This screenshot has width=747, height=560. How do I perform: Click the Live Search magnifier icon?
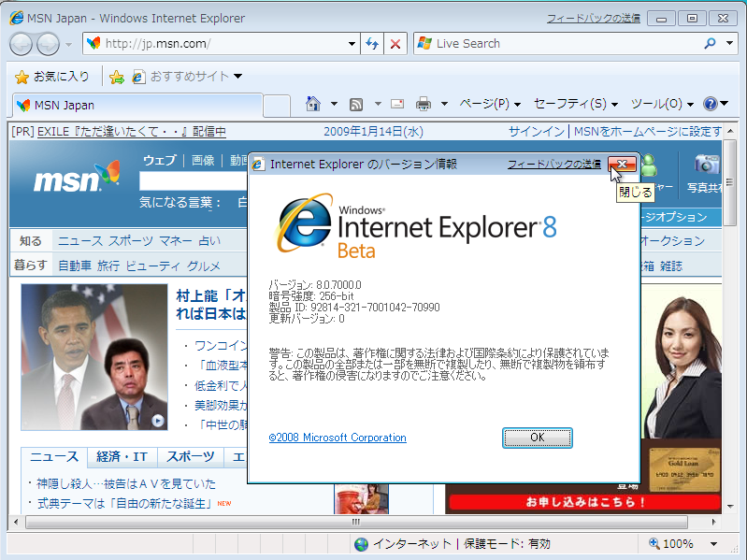click(x=710, y=43)
